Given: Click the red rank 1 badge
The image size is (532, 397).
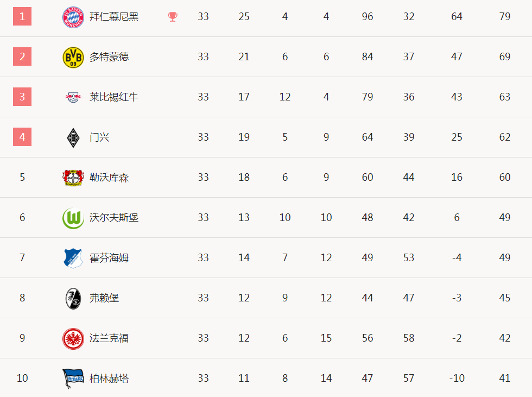Looking at the screenshot, I should tap(22, 16).
